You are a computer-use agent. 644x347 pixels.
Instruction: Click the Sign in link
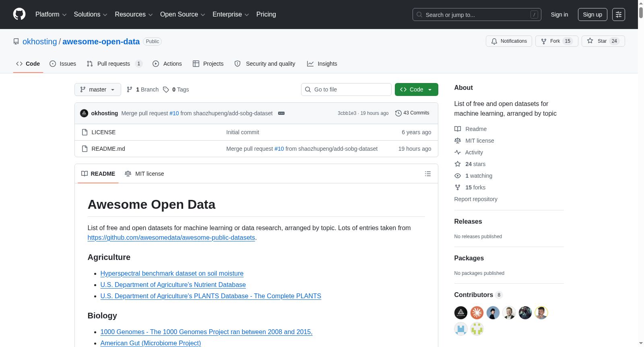559,15
